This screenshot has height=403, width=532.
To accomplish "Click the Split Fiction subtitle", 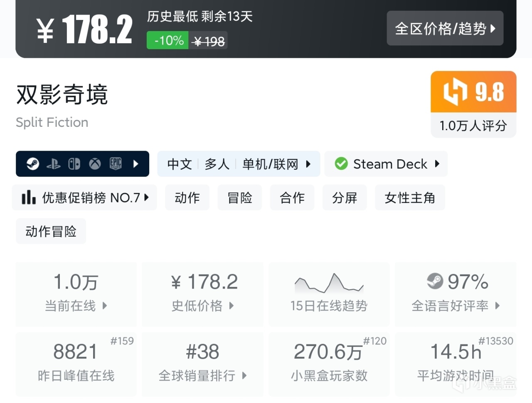I will (x=52, y=122).
